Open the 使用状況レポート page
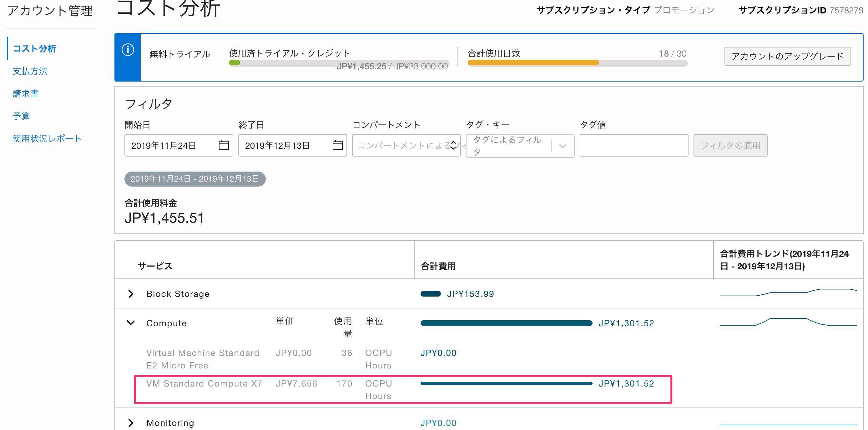868x430 pixels. [x=47, y=138]
